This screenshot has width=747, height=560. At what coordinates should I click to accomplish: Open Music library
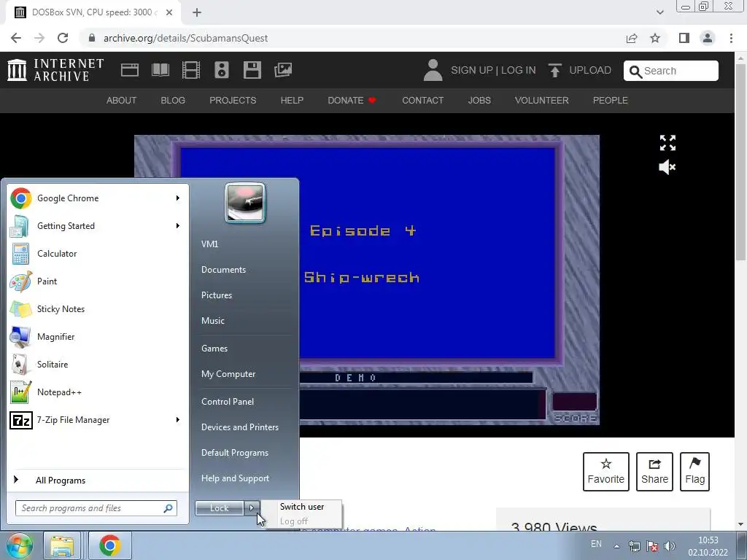(x=213, y=321)
